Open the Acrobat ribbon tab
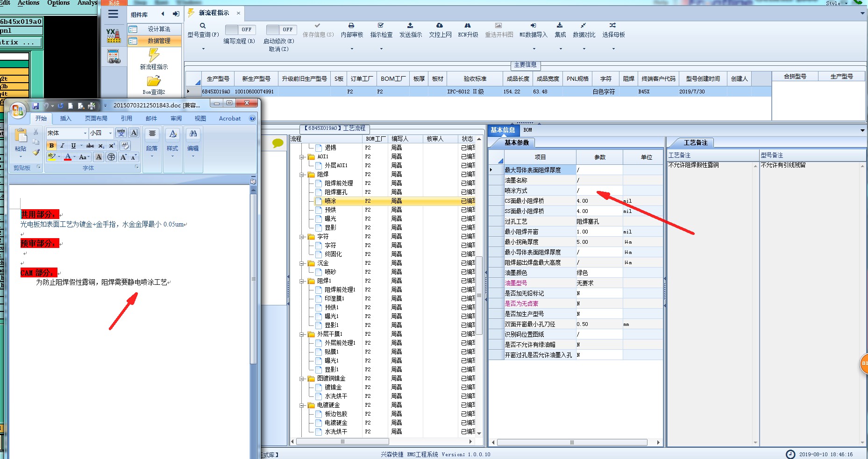 (230, 119)
